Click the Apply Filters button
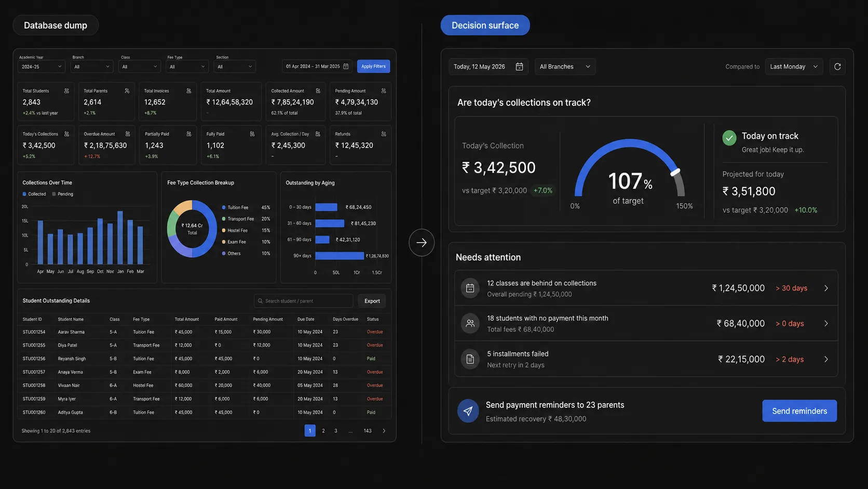The height and width of the screenshot is (489, 868). coord(373,67)
